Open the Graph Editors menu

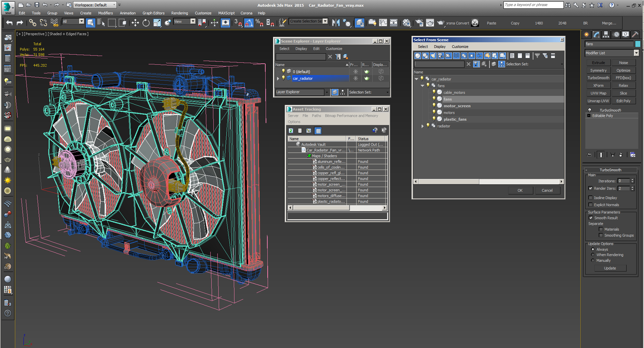tap(154, 13)
